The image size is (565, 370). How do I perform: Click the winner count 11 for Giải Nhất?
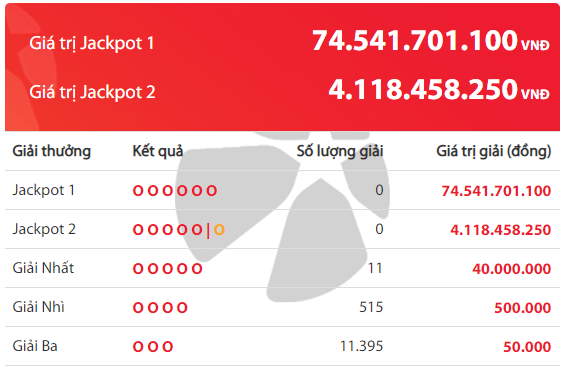click(375, 268)
